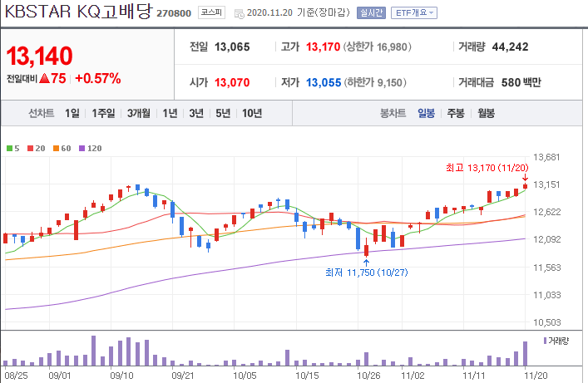Click the purple 120-day moving average swatch
Screen dimensions: 588x383
(x=82, y=149)
